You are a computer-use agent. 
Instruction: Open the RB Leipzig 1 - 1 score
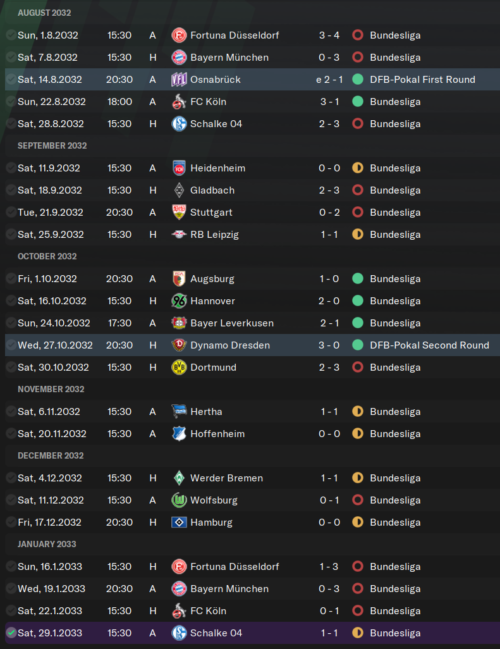pos(329,235)
